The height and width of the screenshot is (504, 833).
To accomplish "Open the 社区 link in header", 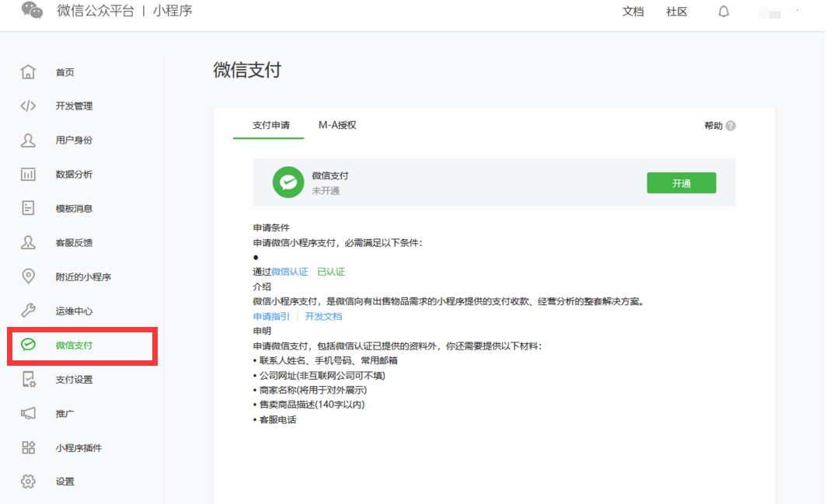I will pos(677,12).
